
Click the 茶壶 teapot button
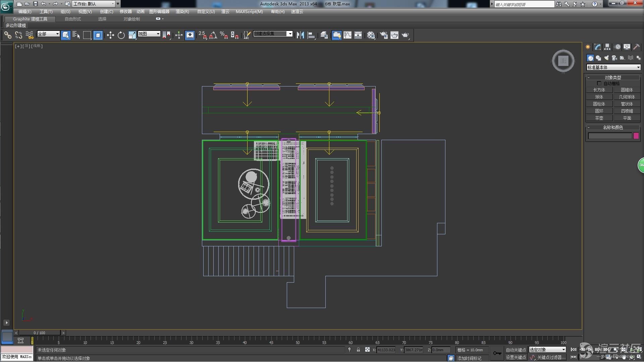pyautogui.click(x=599, y=118)
